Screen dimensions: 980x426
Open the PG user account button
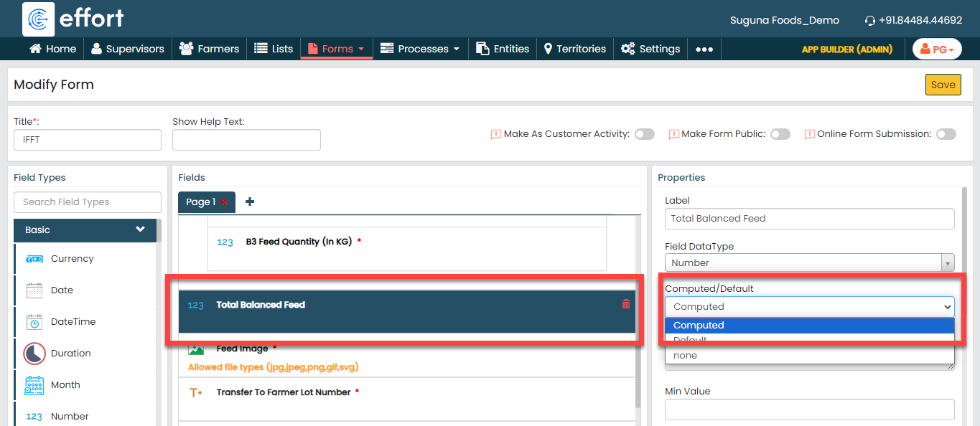[936, 49]
